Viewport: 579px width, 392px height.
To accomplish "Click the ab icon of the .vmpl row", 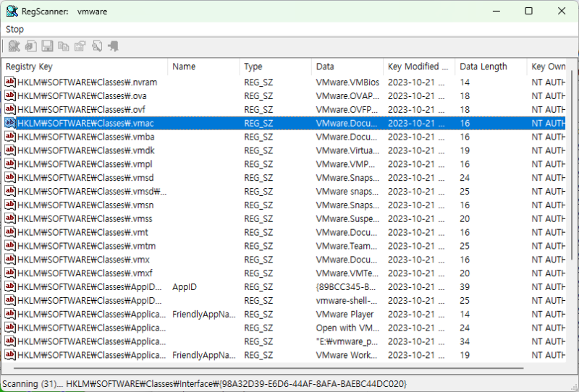I will [x=10, y=164].
